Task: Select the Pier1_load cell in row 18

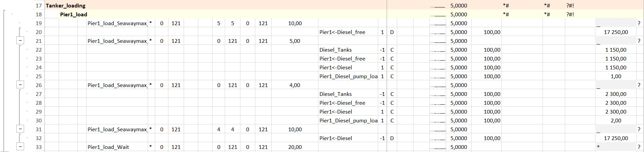Action: click(x=74, y=15)
